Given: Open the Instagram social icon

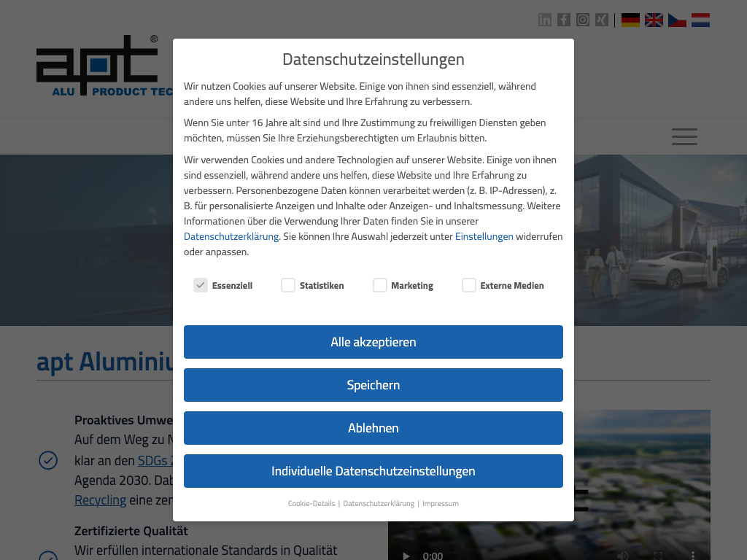Looking at the screenshot, I should 583,20.
